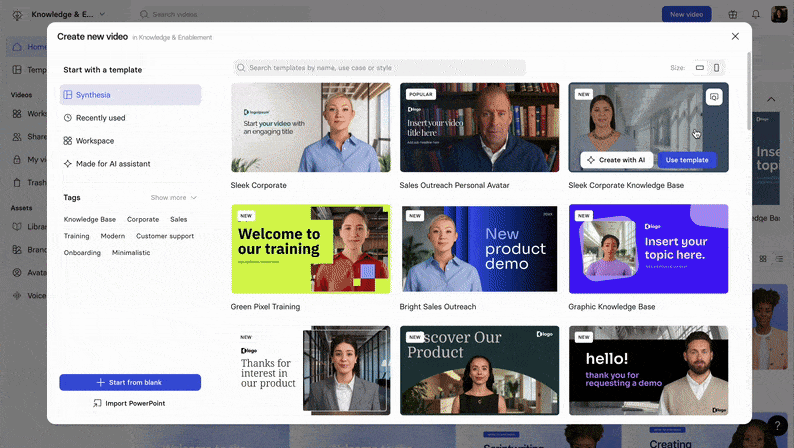Switch to grid view on background page

click(x=763, y=259)
